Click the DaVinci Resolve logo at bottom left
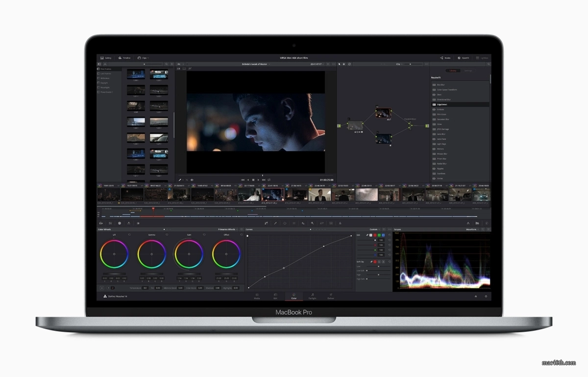588x377 pixels. click(104, 296)
